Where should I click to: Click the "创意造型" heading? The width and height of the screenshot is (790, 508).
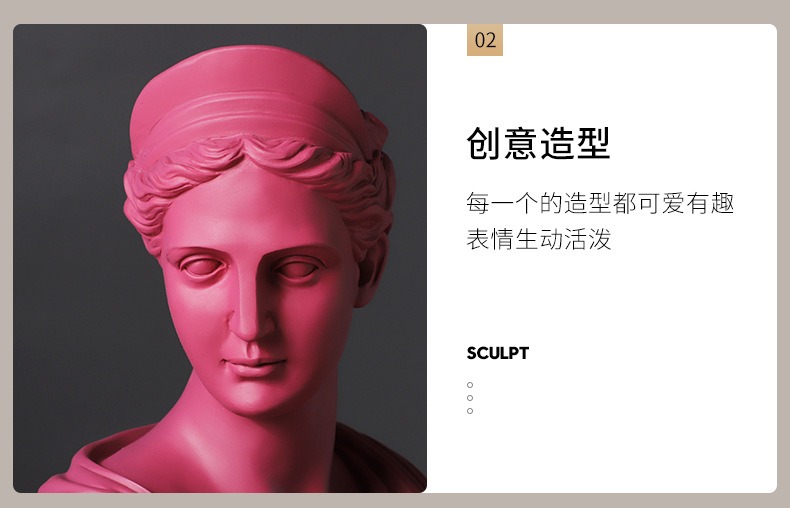[x=539, y=143]
